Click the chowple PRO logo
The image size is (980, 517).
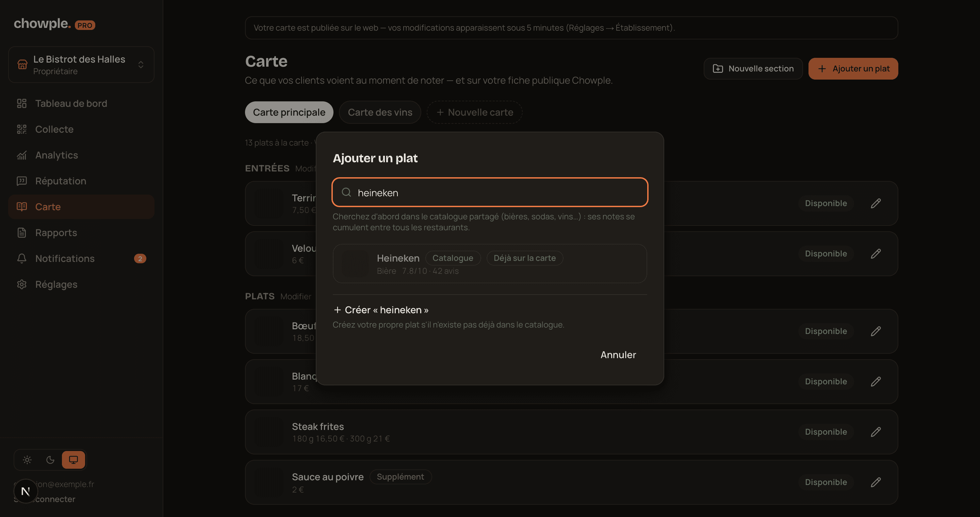point(54,24)
